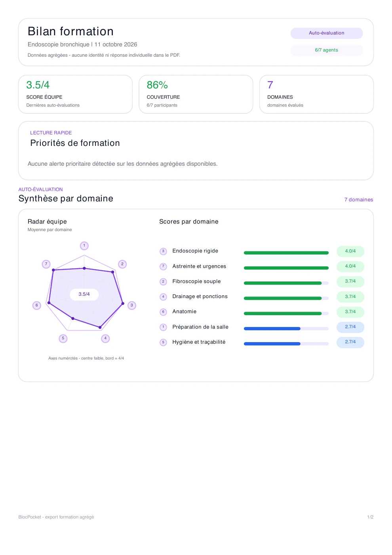
Task: Click the 'BlocPocket - export formation agrégé' footer
Action: 56,517
